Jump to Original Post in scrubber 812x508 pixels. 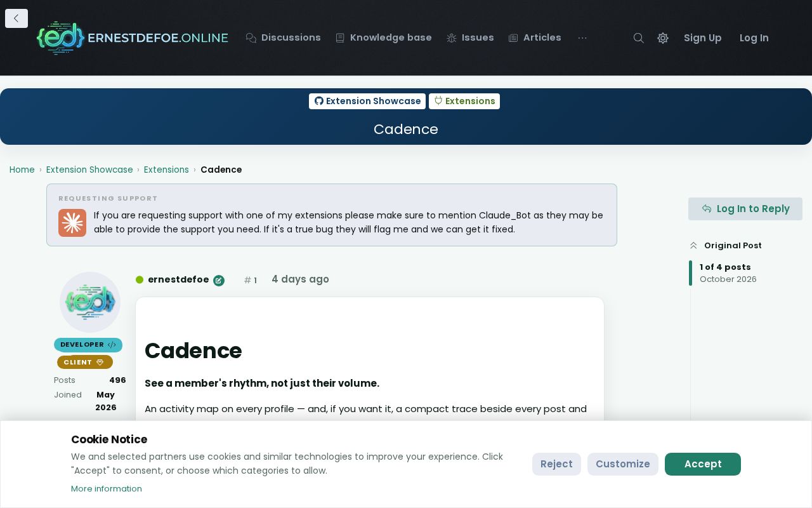pyautogui.click(x=726, y=246)
